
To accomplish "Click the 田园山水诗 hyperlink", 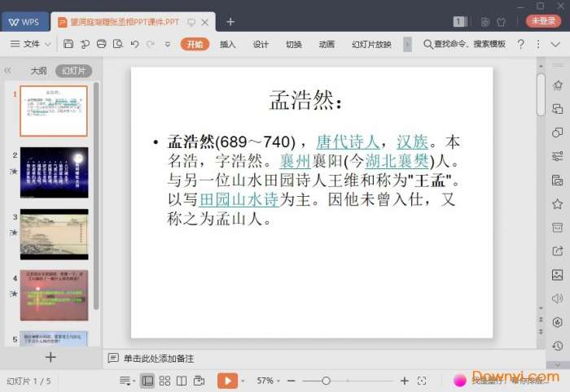I will 239,199.
